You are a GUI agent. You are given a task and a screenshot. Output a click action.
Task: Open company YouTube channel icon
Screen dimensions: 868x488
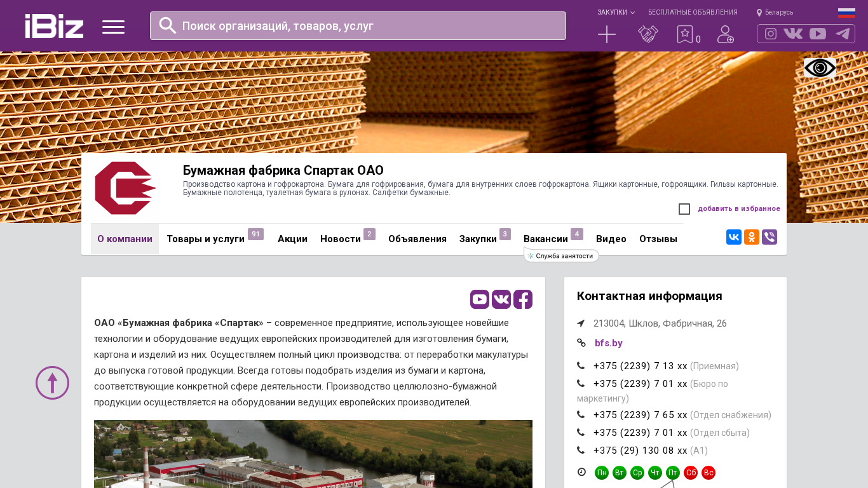click(480, 299)
